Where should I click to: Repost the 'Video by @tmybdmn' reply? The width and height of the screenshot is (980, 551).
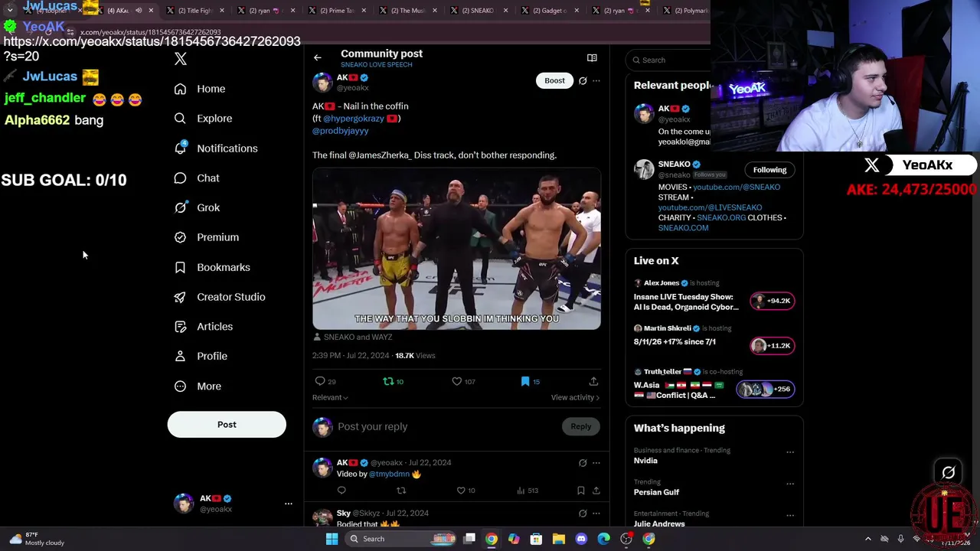tap(401, 491)
